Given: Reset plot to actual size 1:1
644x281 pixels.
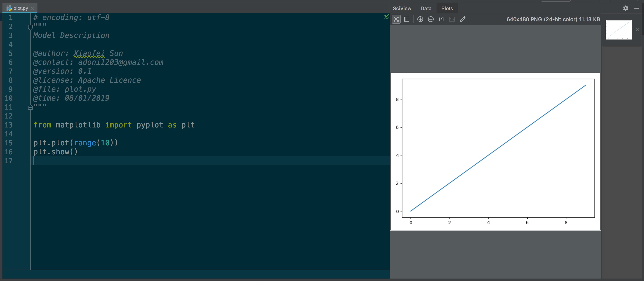Looking at the screenshot, I should pyautogui.click(x=441, y=19).
